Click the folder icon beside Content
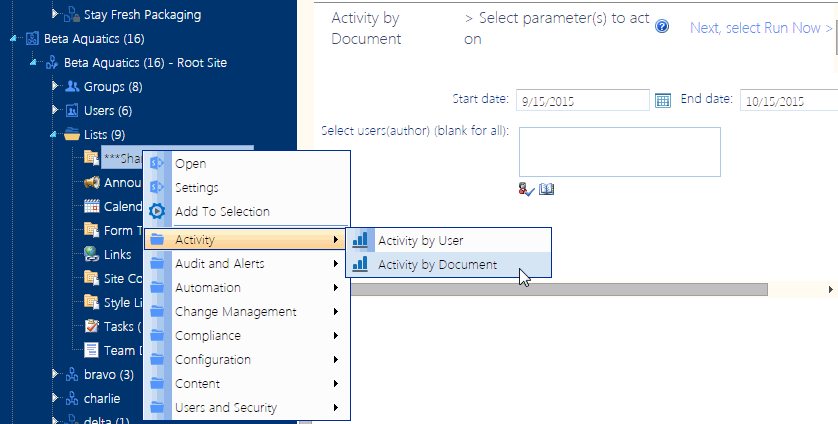Image resolution: width=838 pixels, height=424 pixels. tap(157, 383)
